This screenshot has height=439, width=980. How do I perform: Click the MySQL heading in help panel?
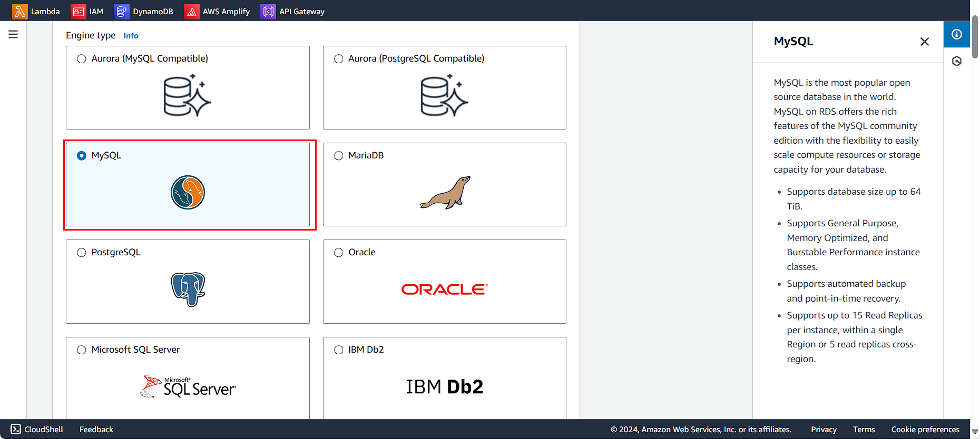click(793, 41)
